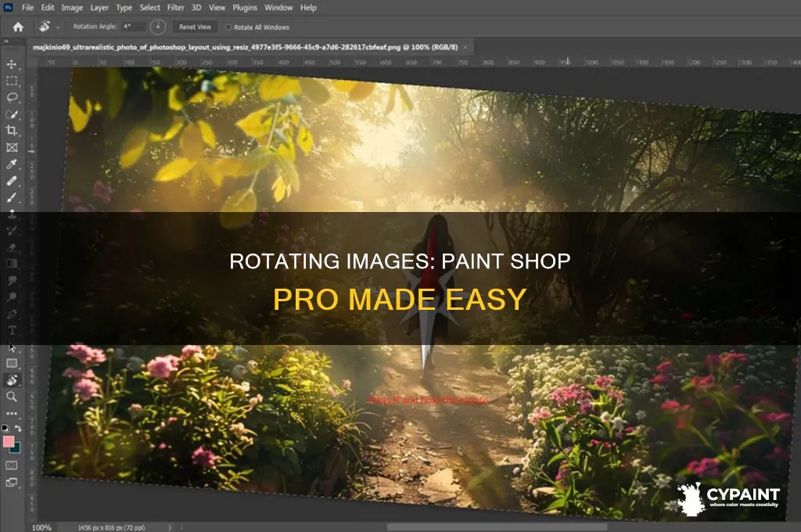Select the Zoom tool
Image resolution: width=801 pixels, height=532 pixels.
tap(11, 397)
